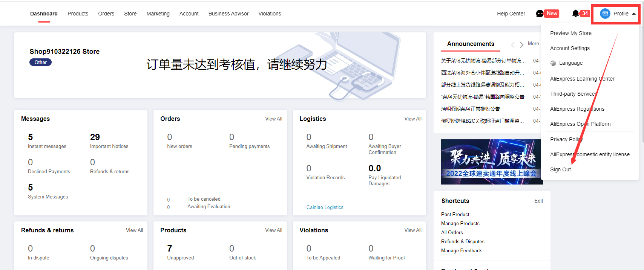Image resolution: width=644 pixels, height=270 pixels.
Task: Click View All in Products card
Action: 274,230
